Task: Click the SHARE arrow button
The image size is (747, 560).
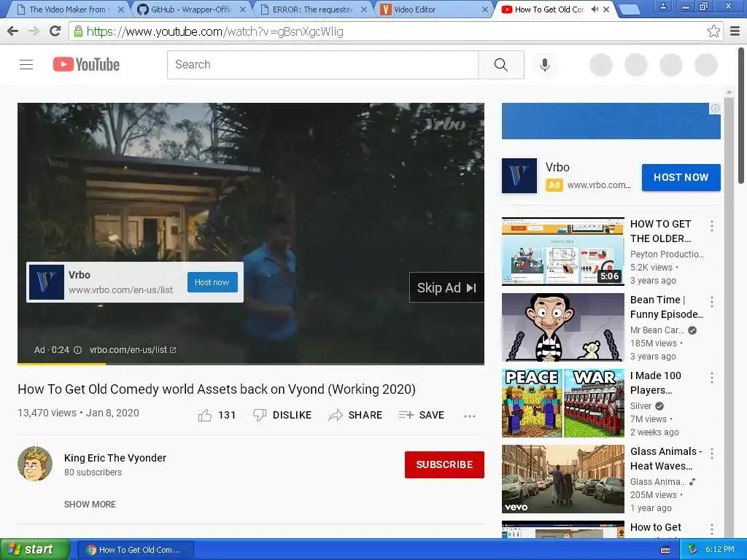Action: click(x=355, y=415)
